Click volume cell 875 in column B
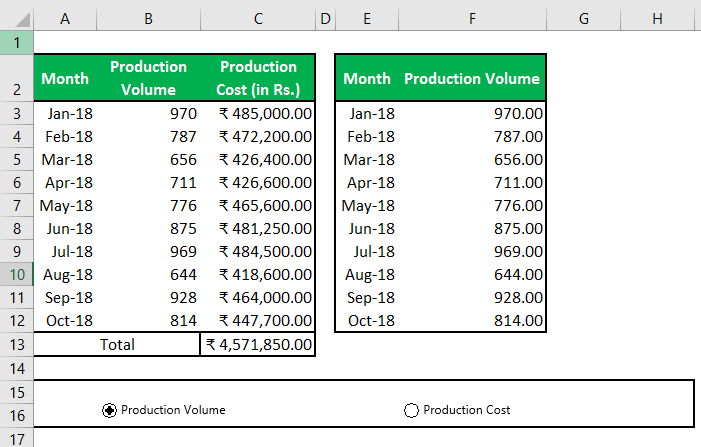Screen dimensions: 701x447 148,228
